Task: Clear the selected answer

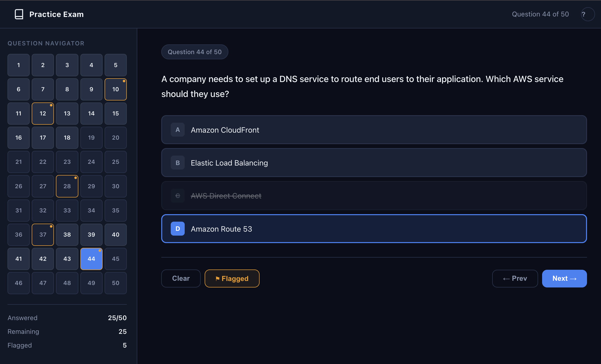Action: click(181, 278)
